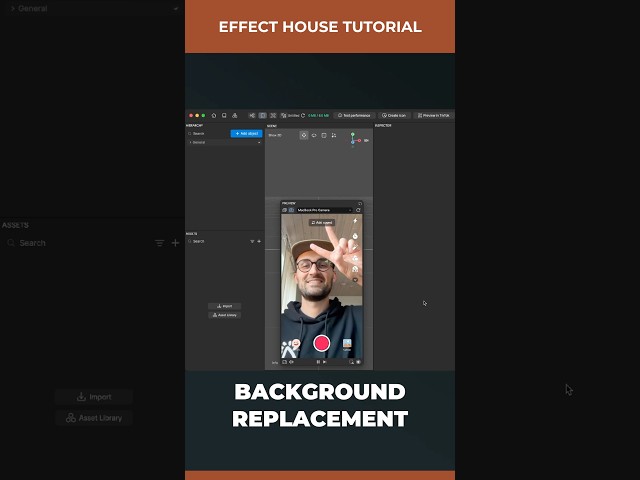Click the Scene panel header
The image size is (640, 480).
coord(272,126)
